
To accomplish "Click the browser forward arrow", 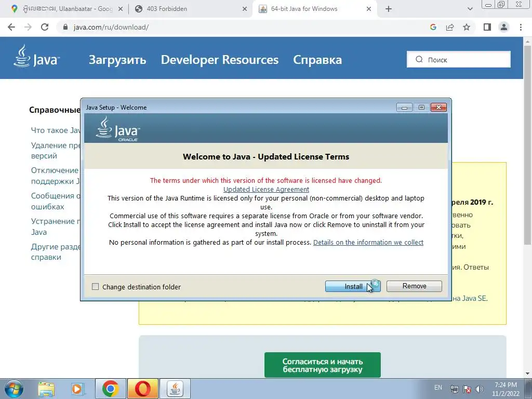I will pyautogui.click(x=28, y=27).
